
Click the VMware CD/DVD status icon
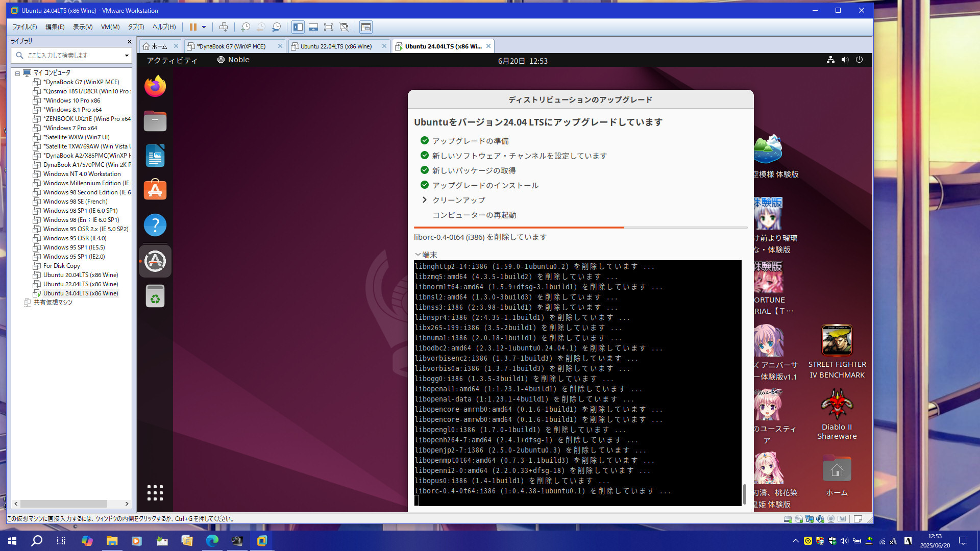pos(798,519)
